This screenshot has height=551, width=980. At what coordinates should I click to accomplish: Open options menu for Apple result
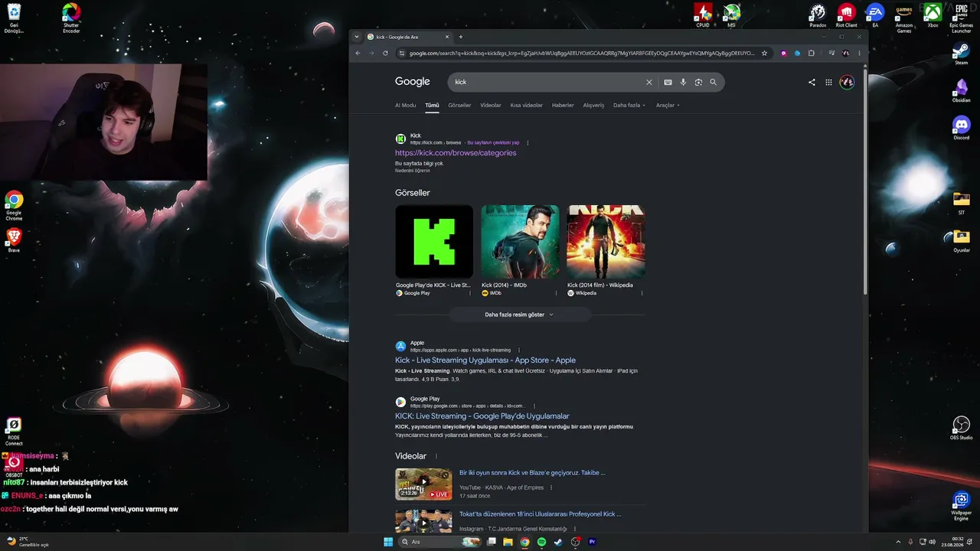[518, 350]
